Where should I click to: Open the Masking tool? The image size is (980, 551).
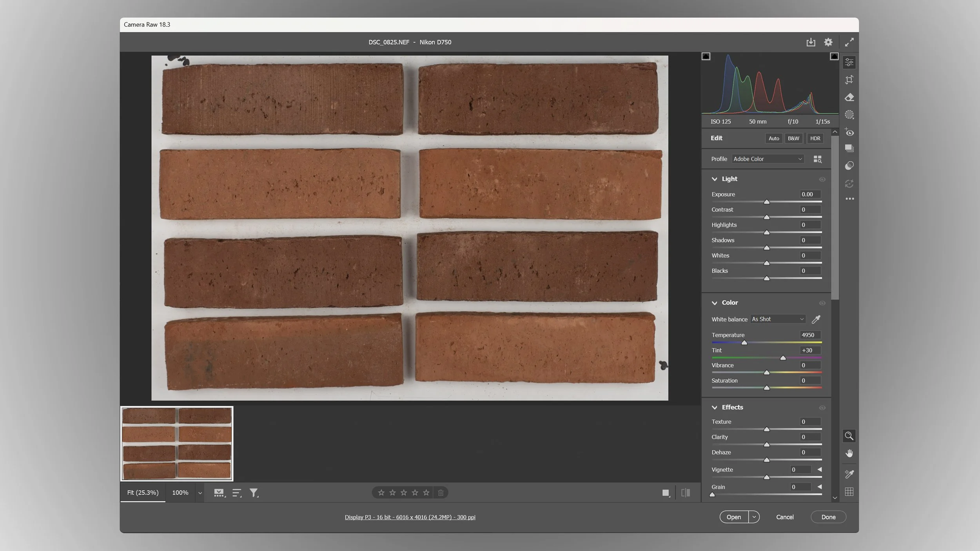pos(849,115)
